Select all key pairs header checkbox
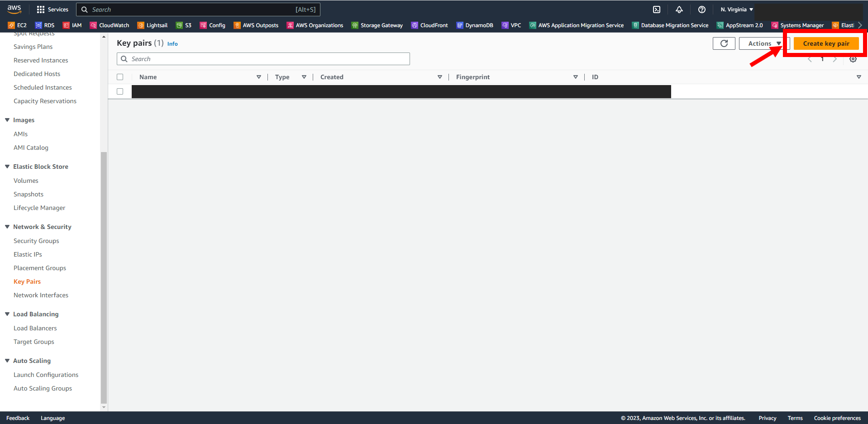868x424 pixels. (120, 77)
